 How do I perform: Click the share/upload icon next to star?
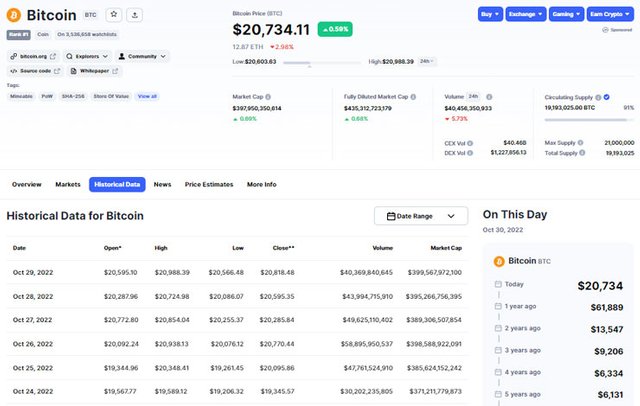click(x=135, y=15)
